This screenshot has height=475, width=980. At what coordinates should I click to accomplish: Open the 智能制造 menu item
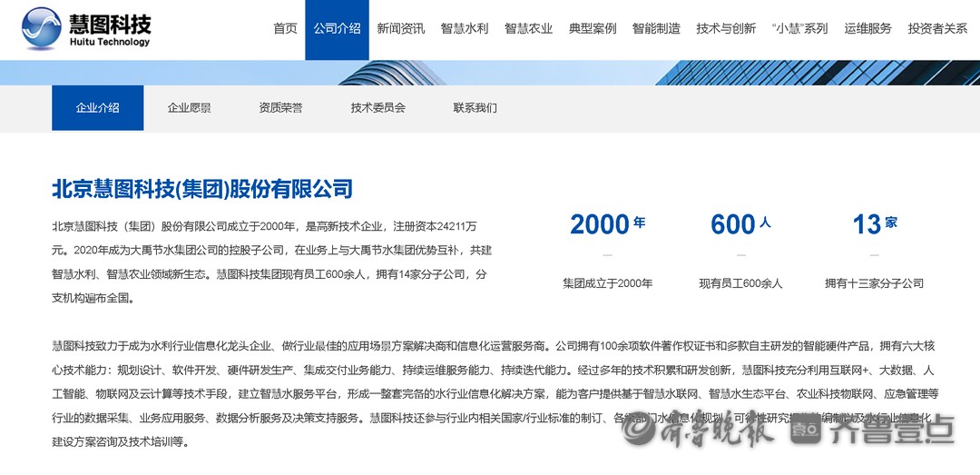click(x=656, y=29)
